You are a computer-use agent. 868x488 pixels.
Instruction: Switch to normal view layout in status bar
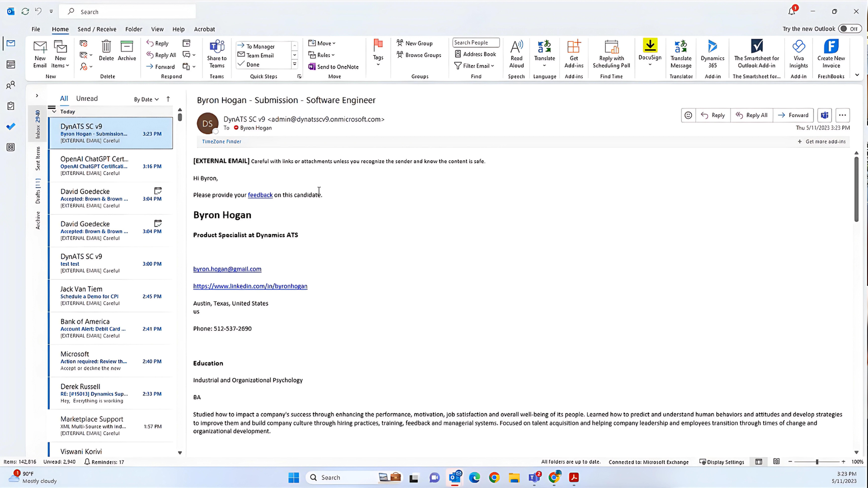[759, 462]
